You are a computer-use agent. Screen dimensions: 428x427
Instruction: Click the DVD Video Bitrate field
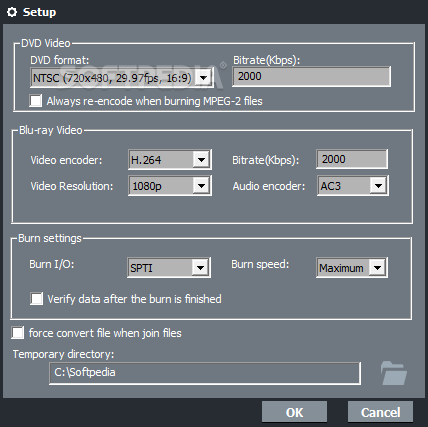coord(311,77)
